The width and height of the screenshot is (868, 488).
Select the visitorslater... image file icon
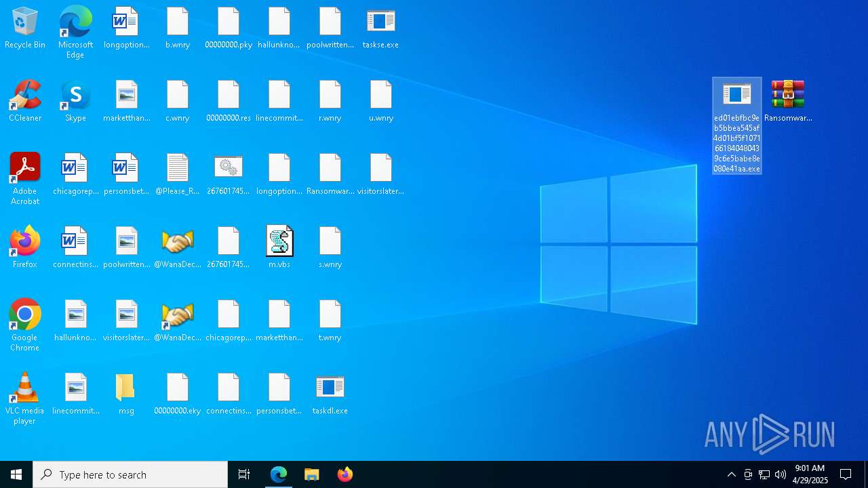click(x=126, y=321)
